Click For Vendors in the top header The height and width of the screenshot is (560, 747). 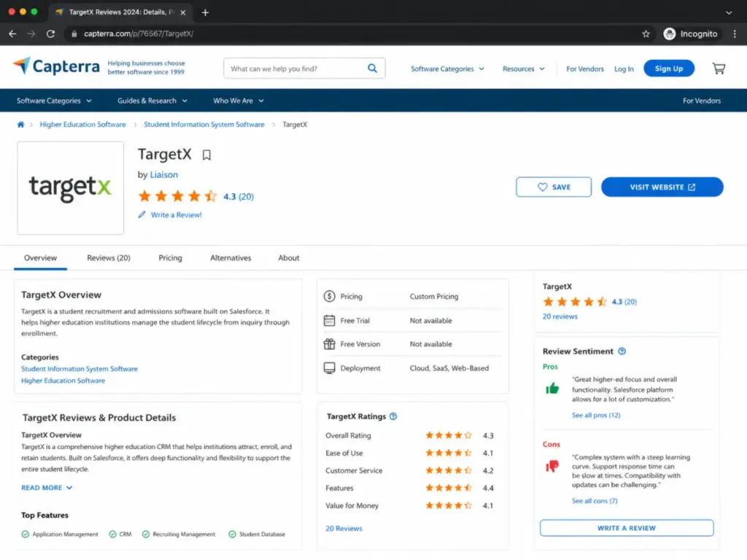[584, 69]
